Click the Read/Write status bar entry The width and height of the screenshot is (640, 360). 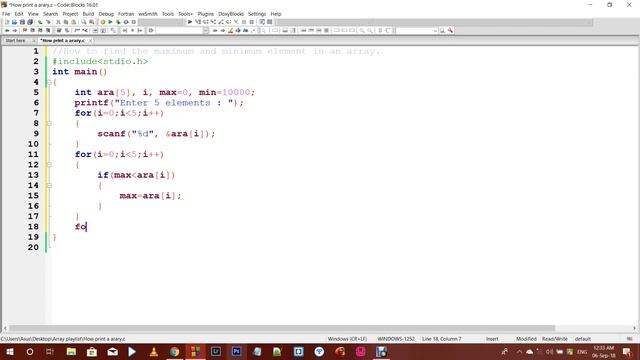555,339
